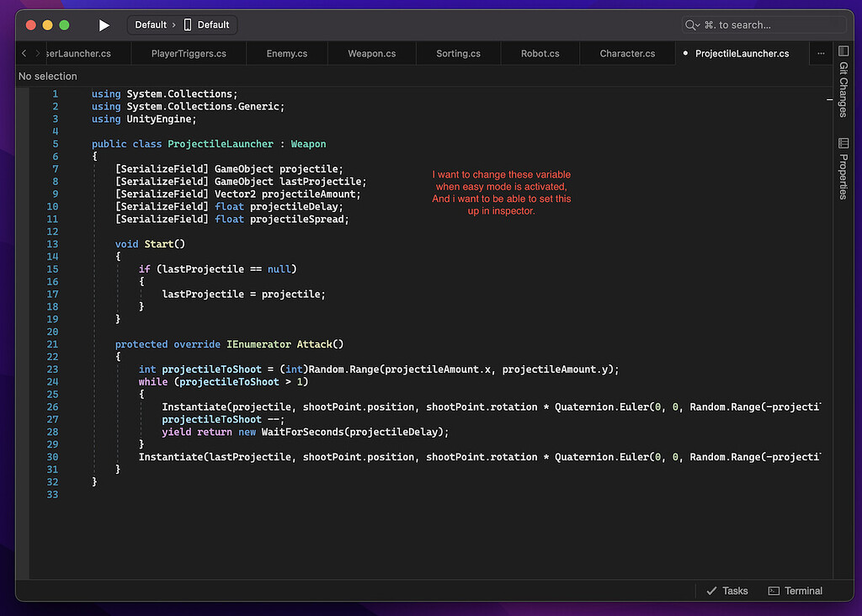Select the Sorting.cs file tab

(x=458, y=52)
